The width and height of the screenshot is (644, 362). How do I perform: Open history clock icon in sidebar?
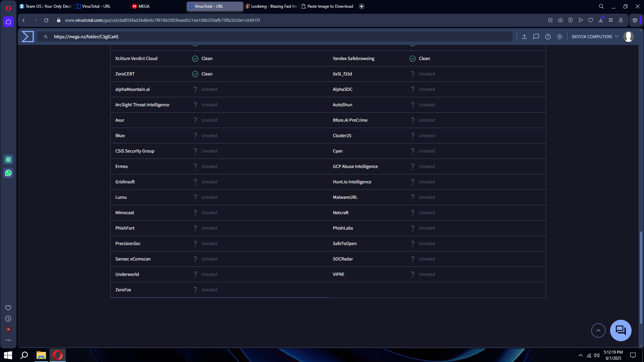8,319
